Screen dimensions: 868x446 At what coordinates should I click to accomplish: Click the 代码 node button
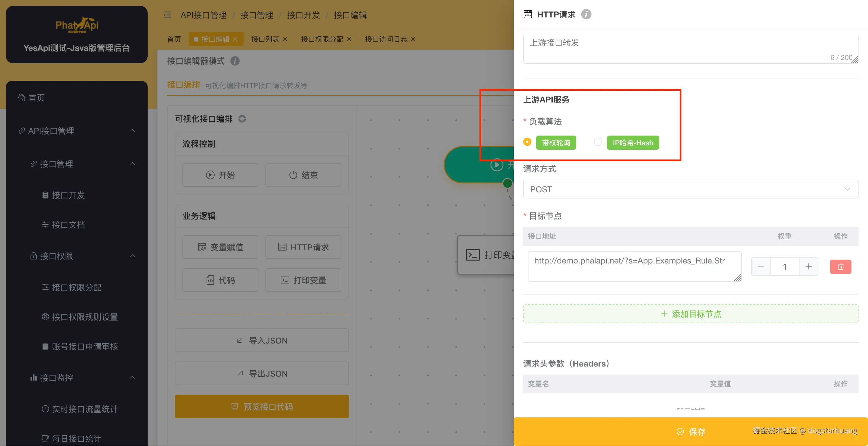pos(220,280)
